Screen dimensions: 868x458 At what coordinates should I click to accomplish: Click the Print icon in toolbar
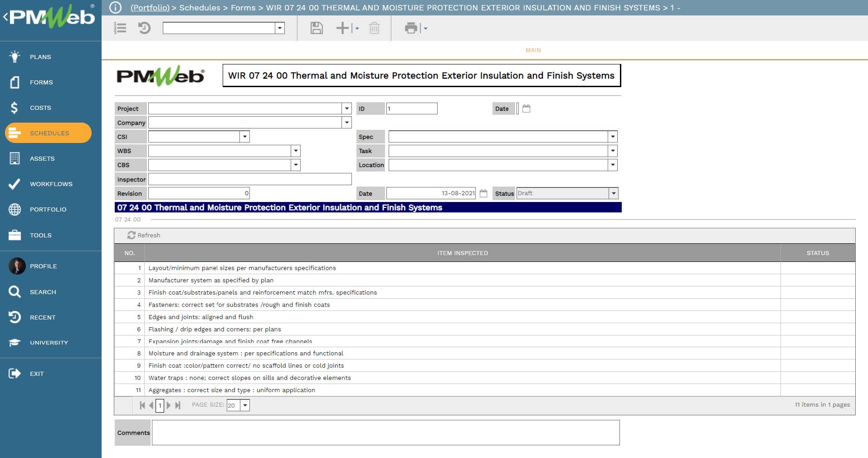tap(411, 28)
